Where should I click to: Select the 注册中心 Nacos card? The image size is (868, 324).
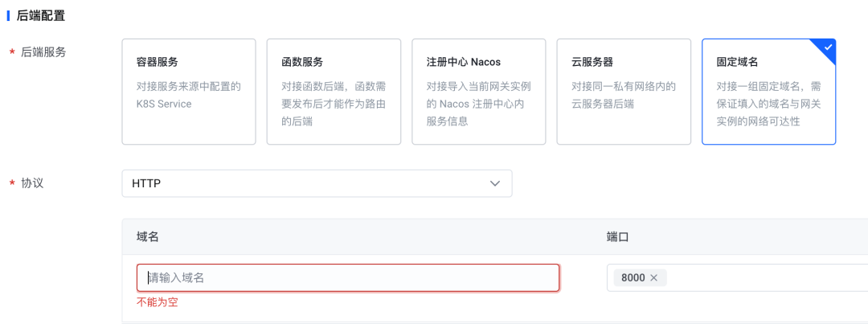478,91
